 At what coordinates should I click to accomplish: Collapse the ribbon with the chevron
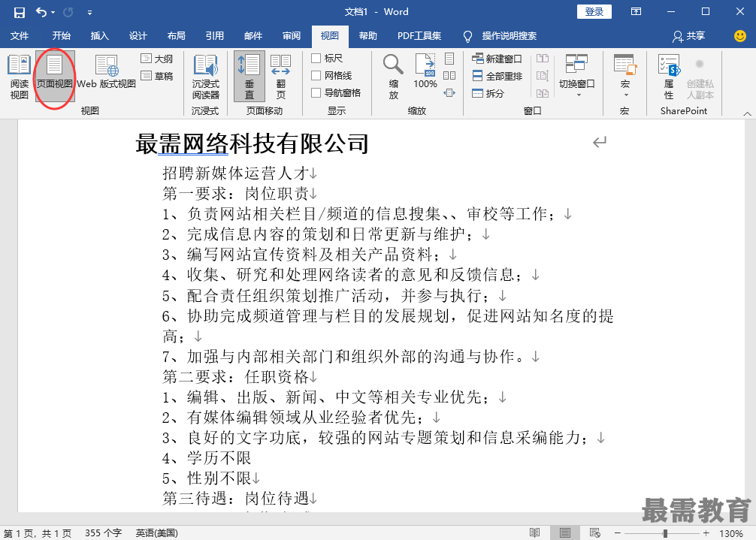747,113
